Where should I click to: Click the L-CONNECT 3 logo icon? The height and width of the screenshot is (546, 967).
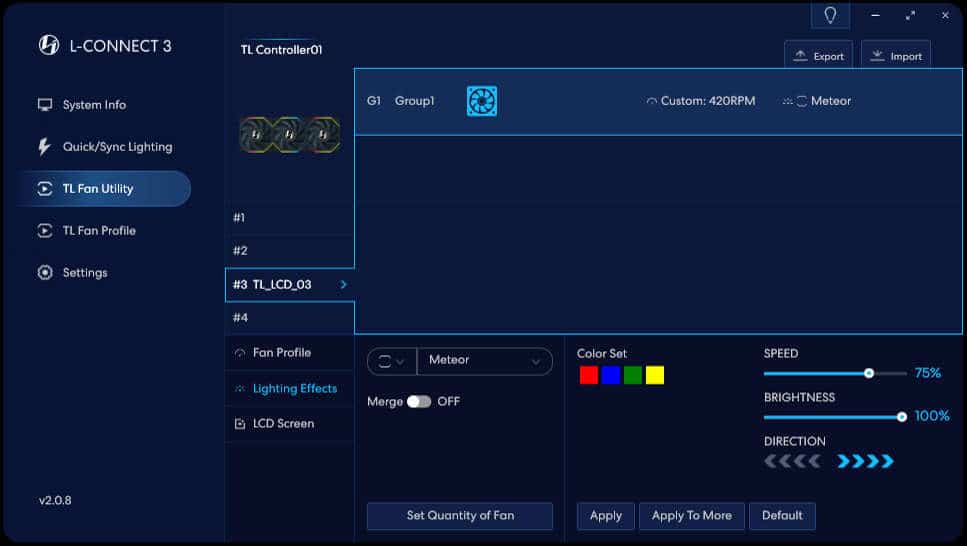click(49, 45)
